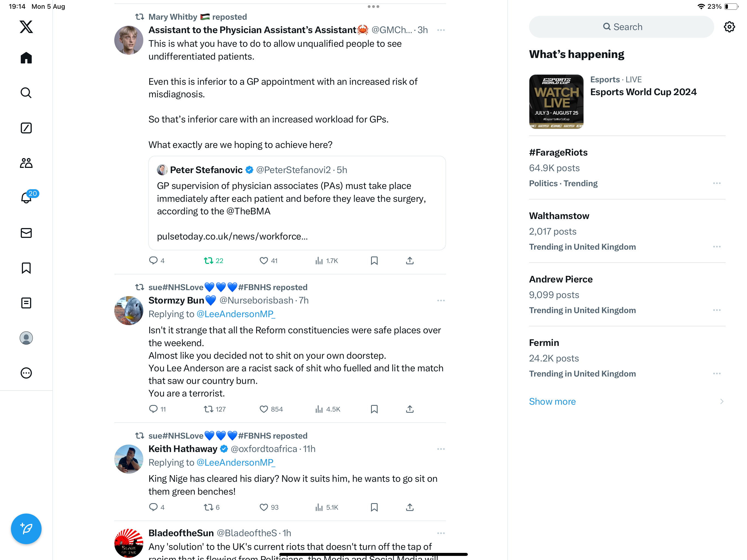Open more options on Stormzy Bun post

pos(441,300)
